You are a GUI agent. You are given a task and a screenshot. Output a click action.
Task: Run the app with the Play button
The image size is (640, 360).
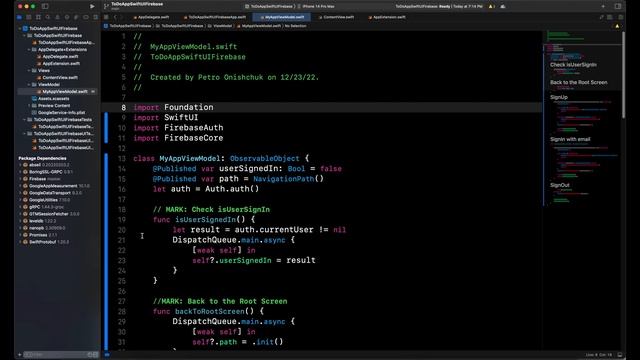92,6
